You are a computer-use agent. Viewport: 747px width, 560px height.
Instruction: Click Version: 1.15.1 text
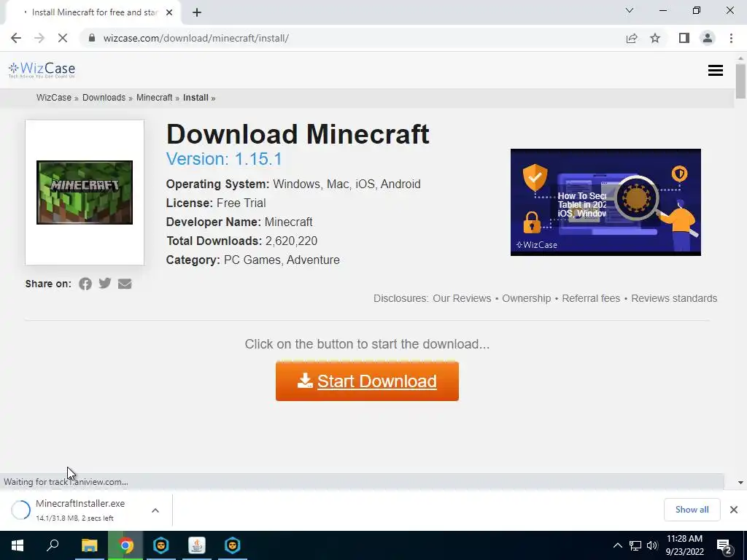224,159
